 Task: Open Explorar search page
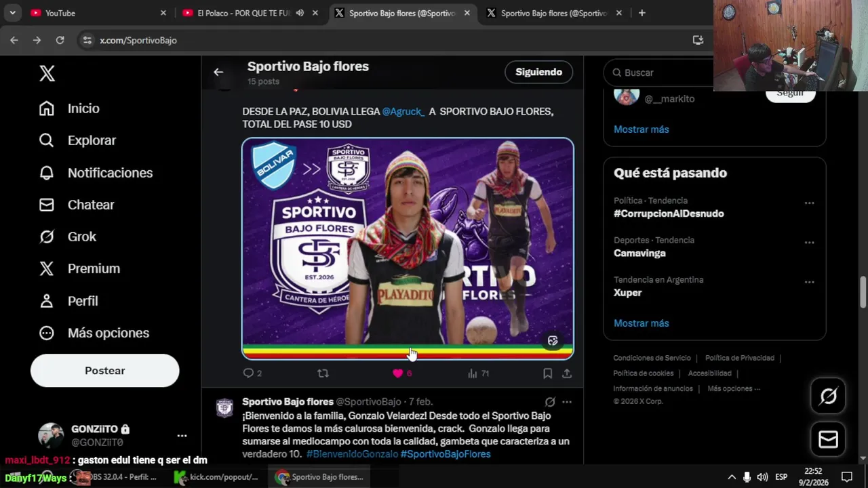click(77, 140)
